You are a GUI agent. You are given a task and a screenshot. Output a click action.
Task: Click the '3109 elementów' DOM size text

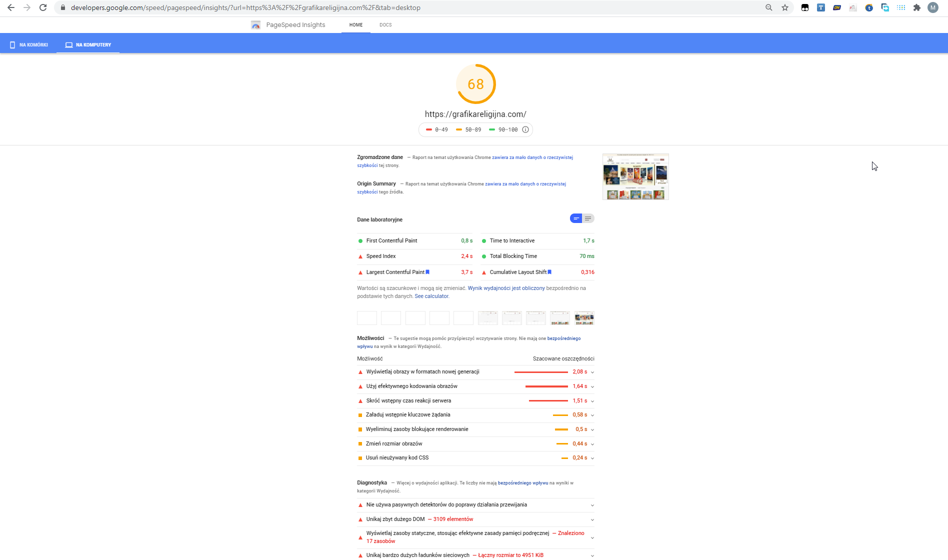[453, 519]
